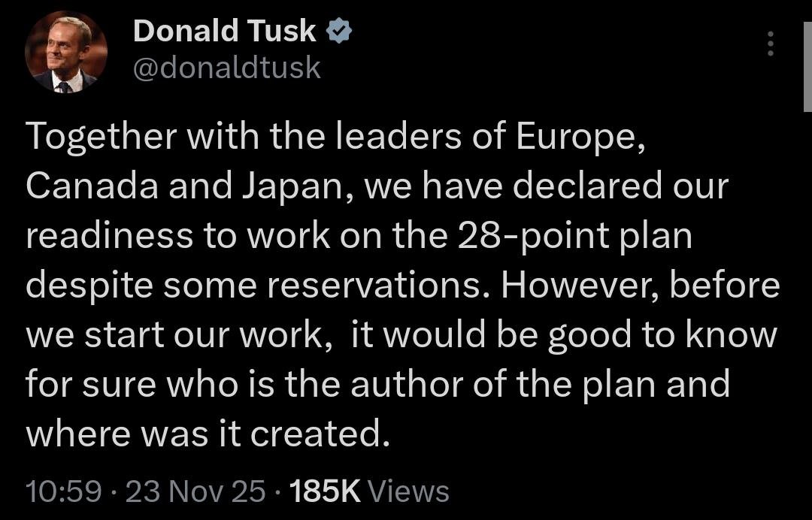Open Donald Tusk's profile picture
812x520 pixels.
click(x=66, y=53)
